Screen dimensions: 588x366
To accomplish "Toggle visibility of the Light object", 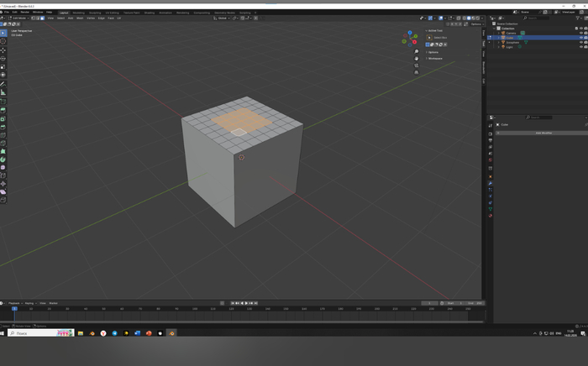I will (580, 47).
